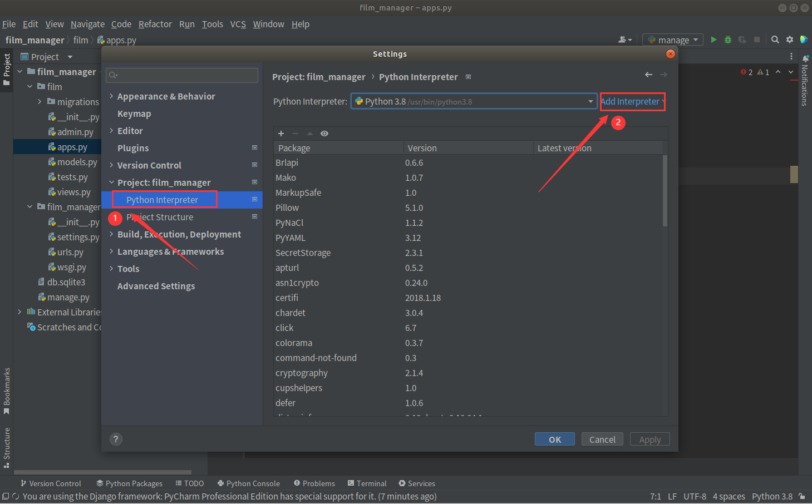Open the Problems tool window
The height and width of the screenshot is (504, 812).
(314, 483)
